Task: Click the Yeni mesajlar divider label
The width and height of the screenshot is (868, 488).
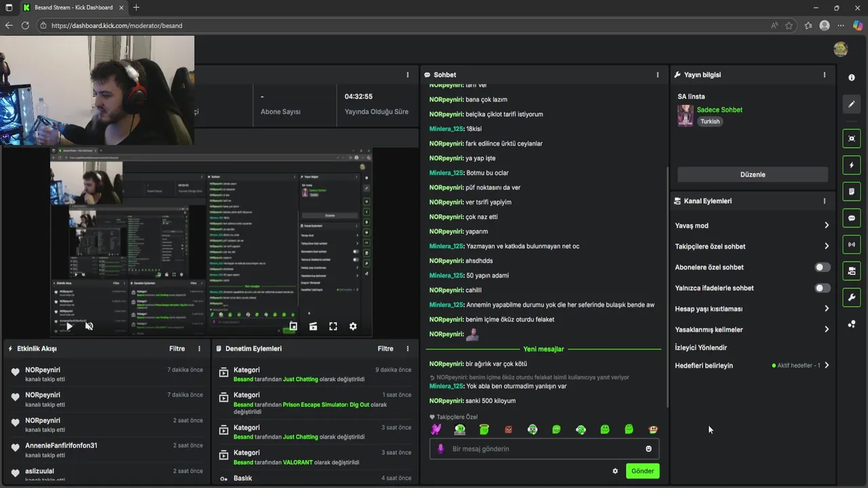Action: 543,349
